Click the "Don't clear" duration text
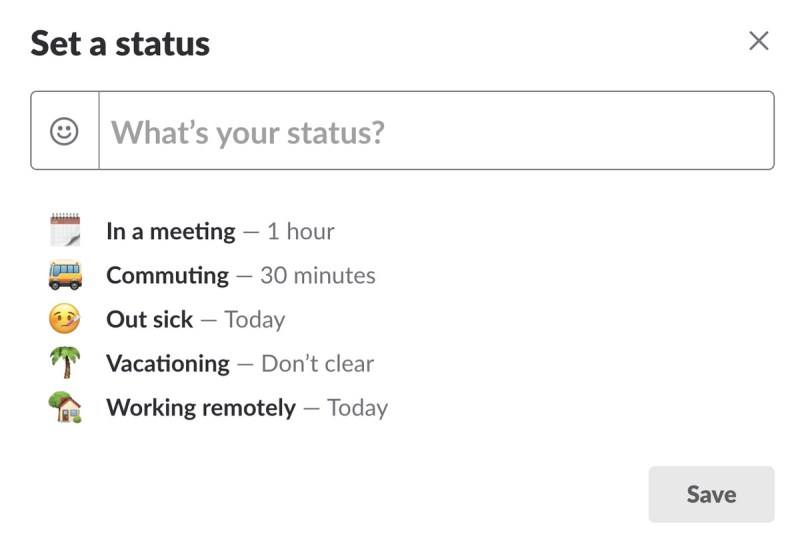The height and width of the screenshot is (548, 800). tap(317, 364)
